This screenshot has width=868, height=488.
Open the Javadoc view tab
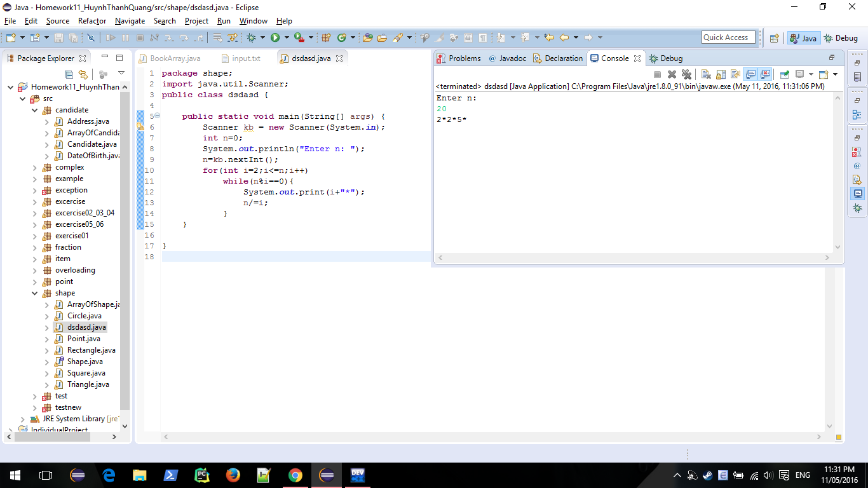pos(507,58)
